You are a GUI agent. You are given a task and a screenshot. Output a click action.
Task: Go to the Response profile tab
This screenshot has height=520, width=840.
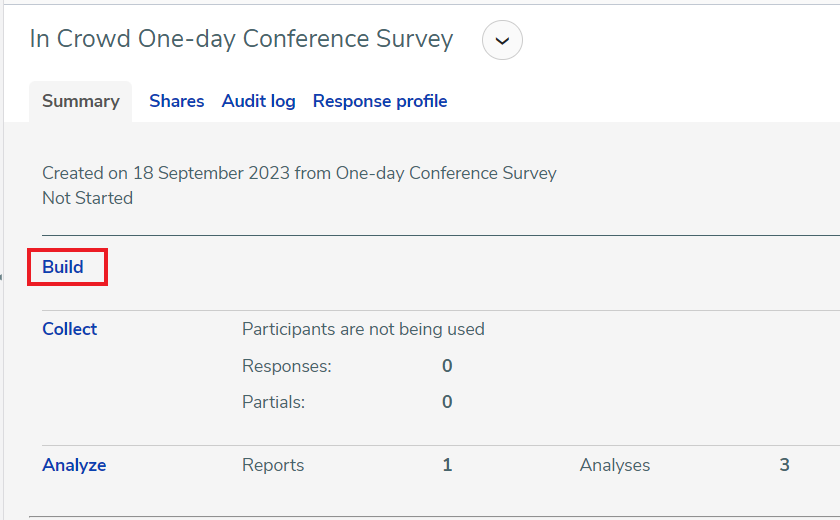click(x=380, y=101)
